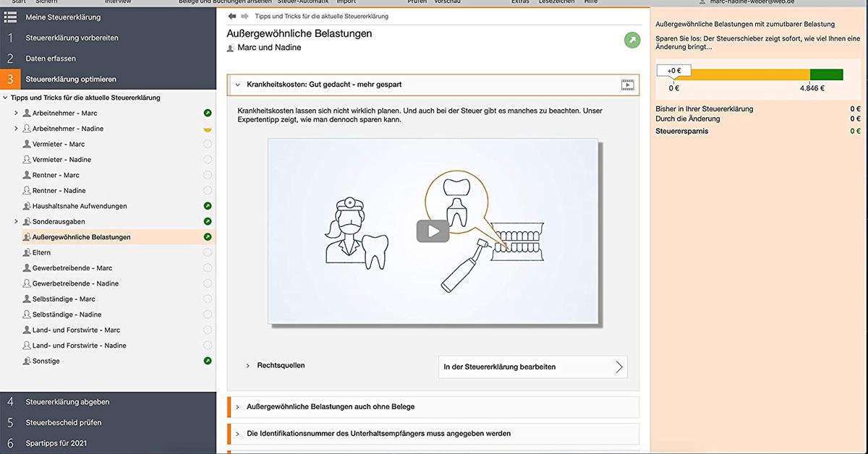Open step 6 Spartipps für 2021
The image size is (868, 454).
click(108, 443)
